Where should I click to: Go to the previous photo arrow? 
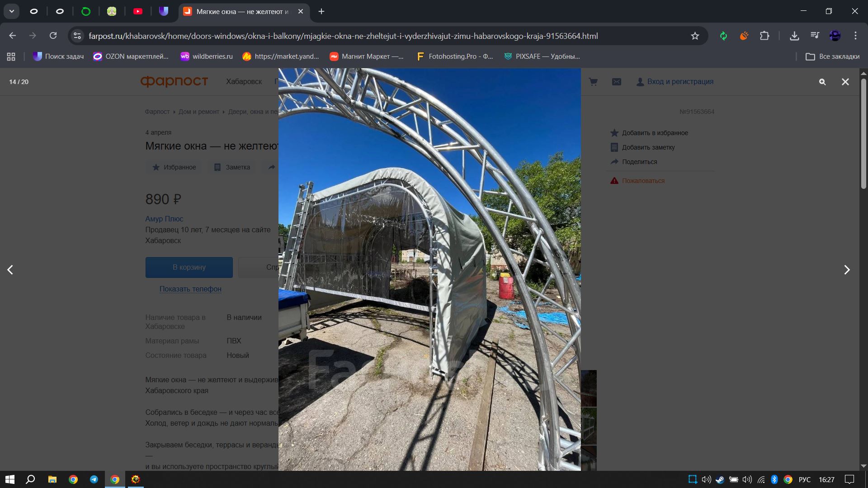tap(10, 270)
